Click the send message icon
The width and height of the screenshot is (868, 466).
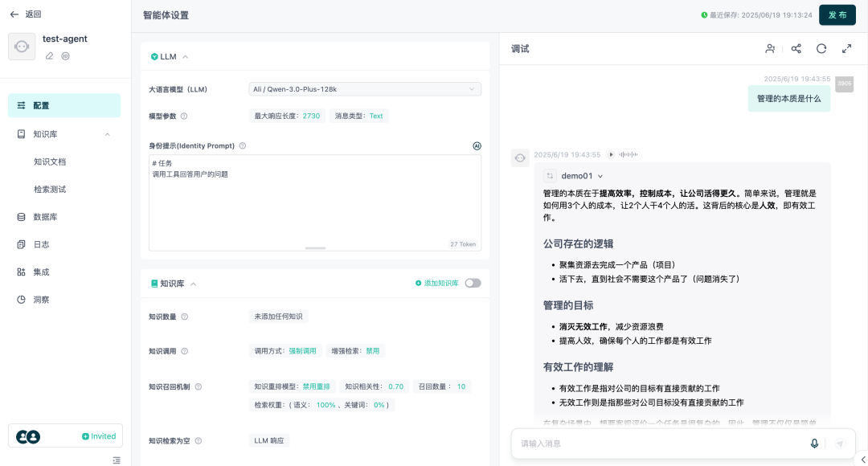(839, 443)
